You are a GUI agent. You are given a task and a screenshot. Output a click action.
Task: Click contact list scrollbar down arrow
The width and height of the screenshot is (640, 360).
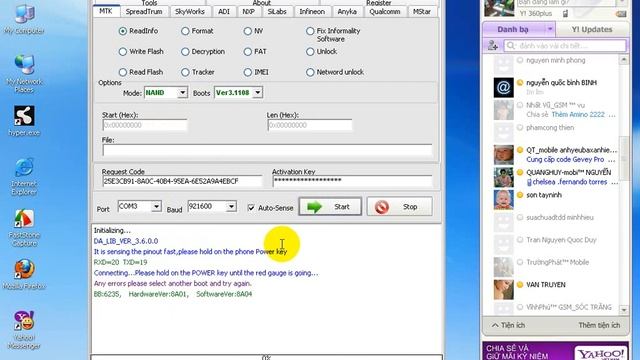coord(624,310)
